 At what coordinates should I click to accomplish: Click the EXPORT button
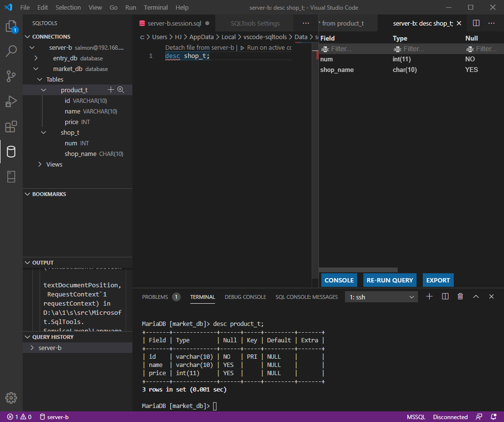pyautogui.click(x=438, y=280)
